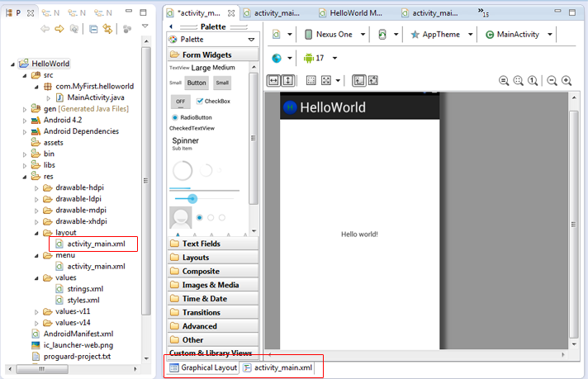Show hidden editor tabs list (15)
Screen dimensions: 588x379
(x=483, y=13)
